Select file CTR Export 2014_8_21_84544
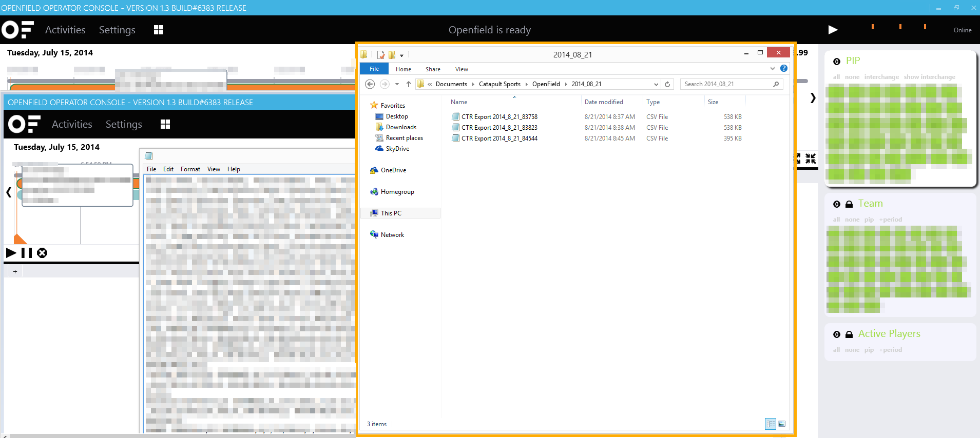This screenshot has height=438, width=980. (499, 138)
